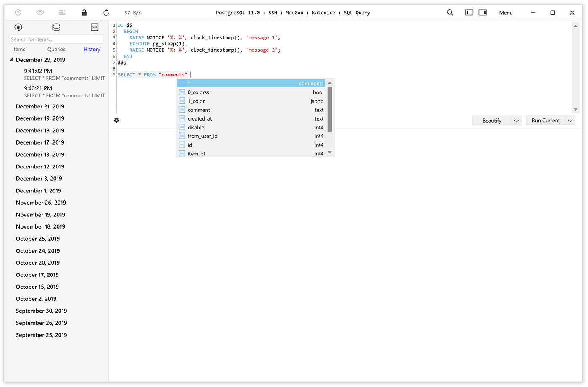Switch to the Items tab
This screenshot has width=588, height=387.
(x=18, y=50)
